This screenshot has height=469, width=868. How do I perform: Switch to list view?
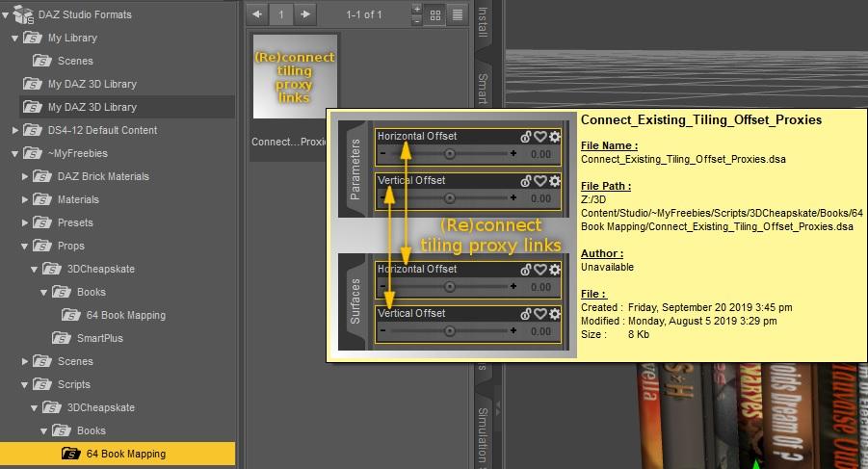[458, 15]
